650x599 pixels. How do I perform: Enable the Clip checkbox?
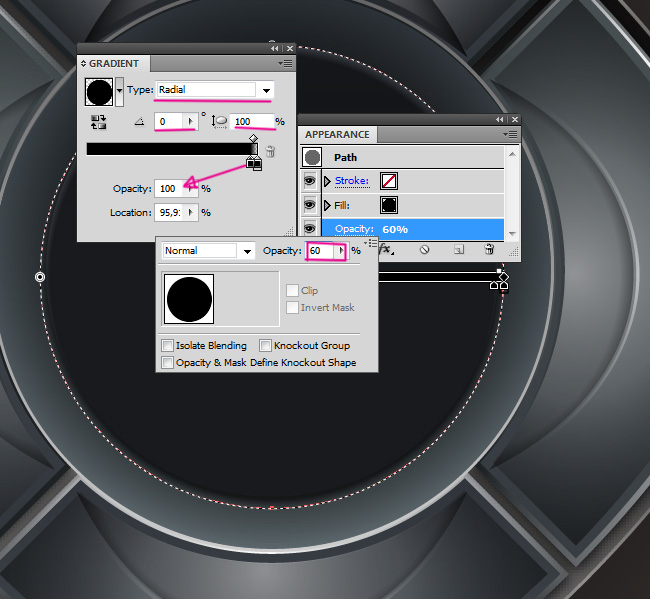coord(292,290)
